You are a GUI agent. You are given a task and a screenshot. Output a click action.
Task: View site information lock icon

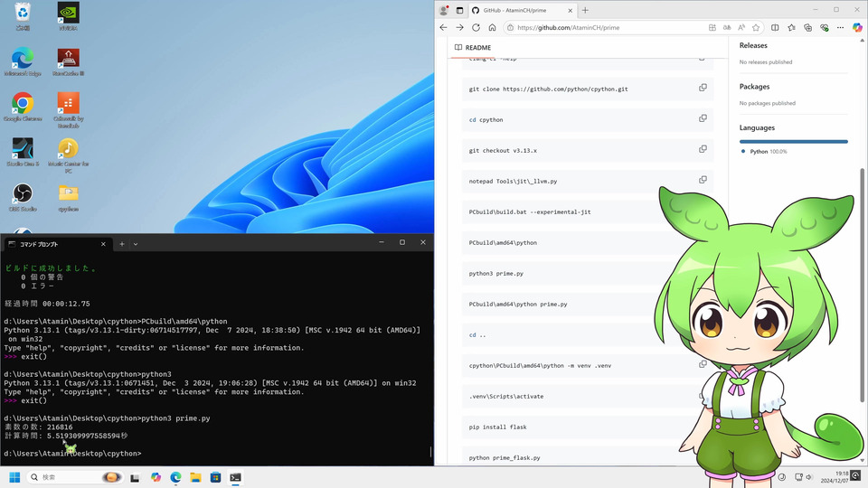coord(510,27)
